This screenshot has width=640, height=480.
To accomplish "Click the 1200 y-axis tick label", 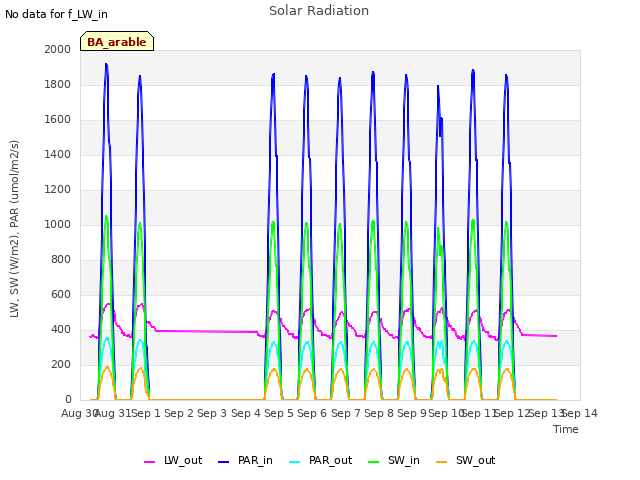I will point(58,190).
